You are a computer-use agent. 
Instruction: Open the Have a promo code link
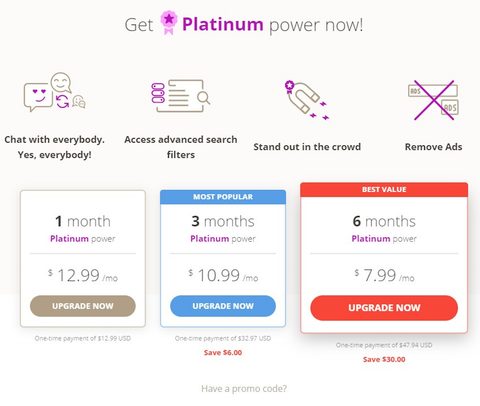tap(244, 389)
